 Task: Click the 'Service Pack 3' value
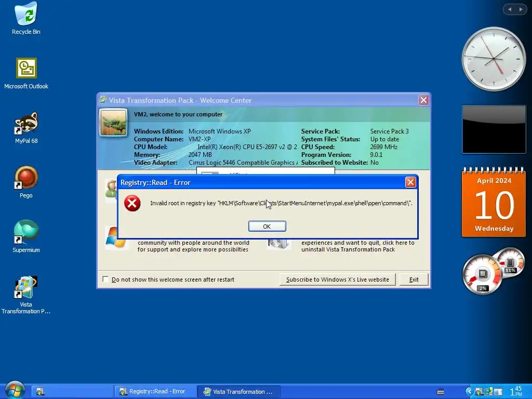click(x=390, y=131)
